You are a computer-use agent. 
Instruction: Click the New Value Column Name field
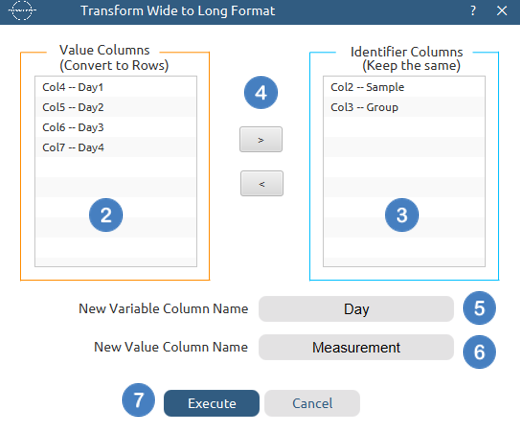pos(356,347)
